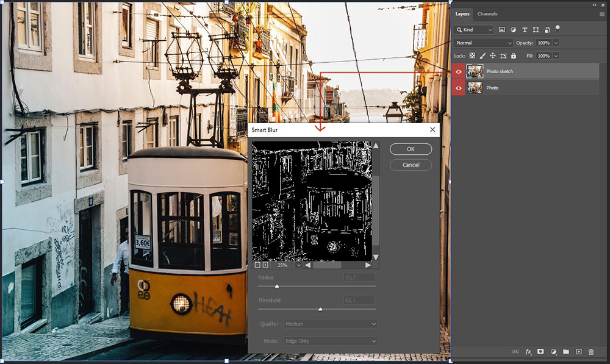
Task: Add layer style fx icon
Action: (528, 352)
